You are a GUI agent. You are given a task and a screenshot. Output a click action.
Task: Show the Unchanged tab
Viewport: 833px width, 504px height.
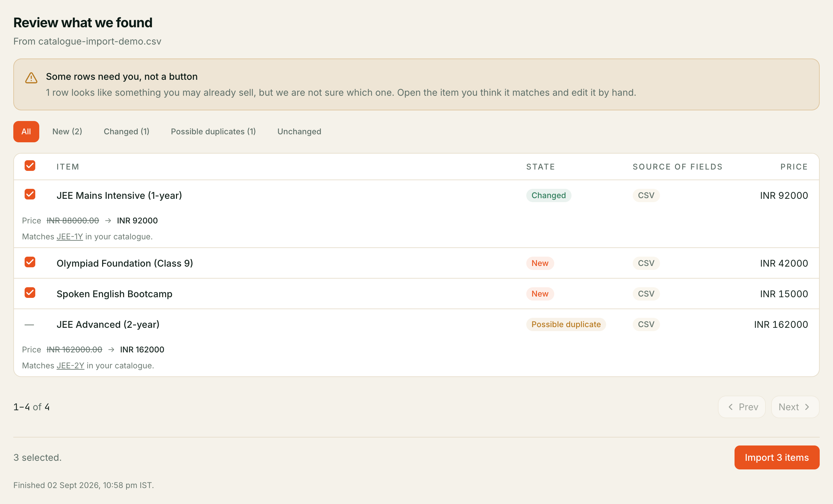click(299, 131)
